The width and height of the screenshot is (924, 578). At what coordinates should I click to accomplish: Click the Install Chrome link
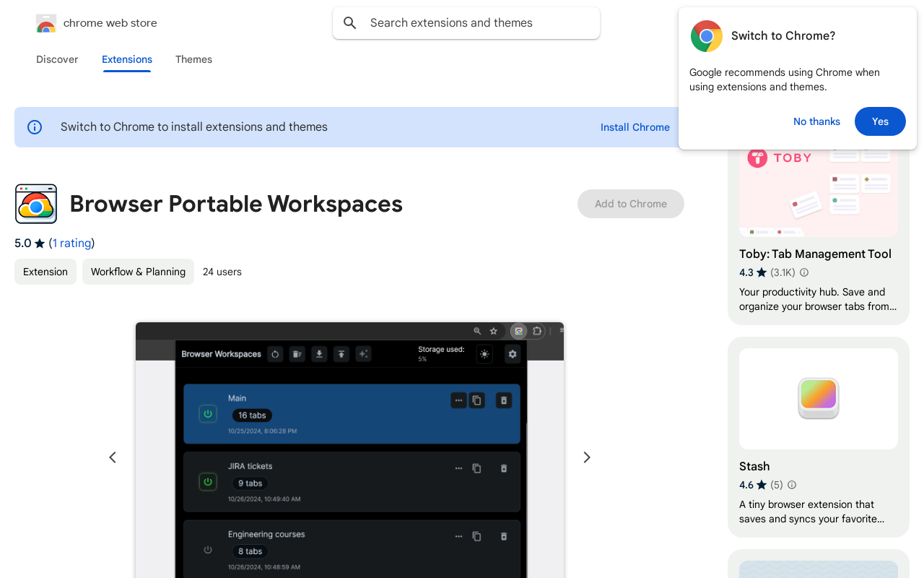tap(635, 127)
